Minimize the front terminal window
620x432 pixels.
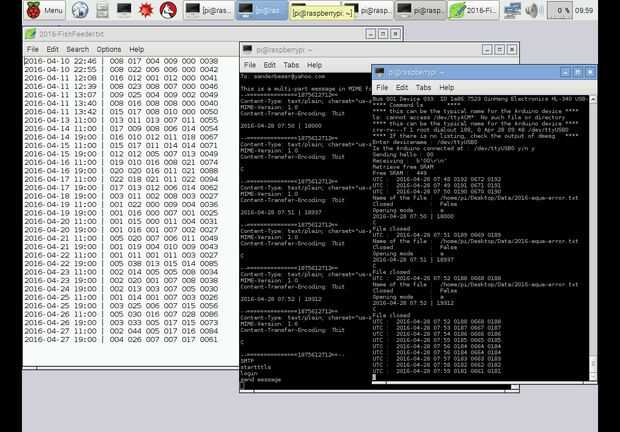[x=565, y=72]
